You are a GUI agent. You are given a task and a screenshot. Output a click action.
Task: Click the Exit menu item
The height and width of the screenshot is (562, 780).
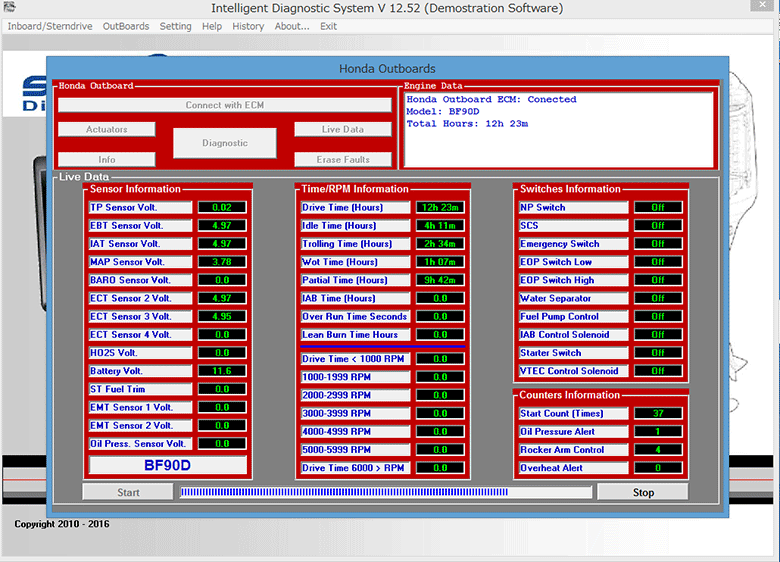[328, 26]
